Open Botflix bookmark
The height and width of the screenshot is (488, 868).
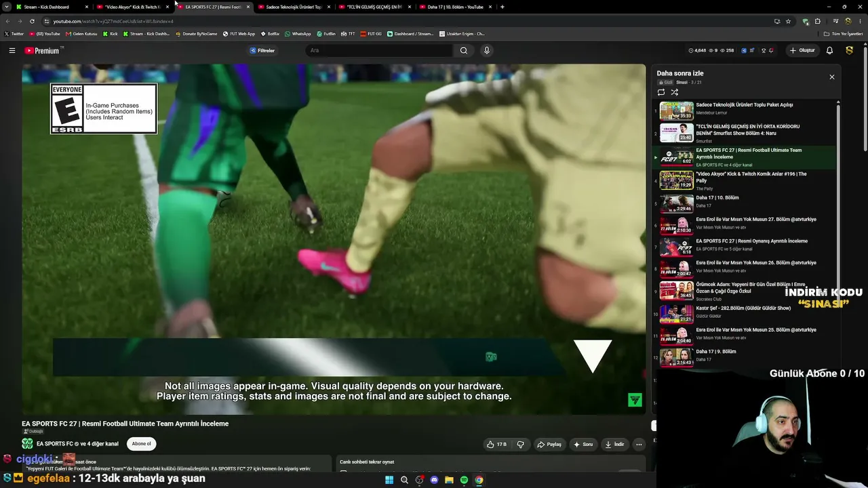point(270,33)
